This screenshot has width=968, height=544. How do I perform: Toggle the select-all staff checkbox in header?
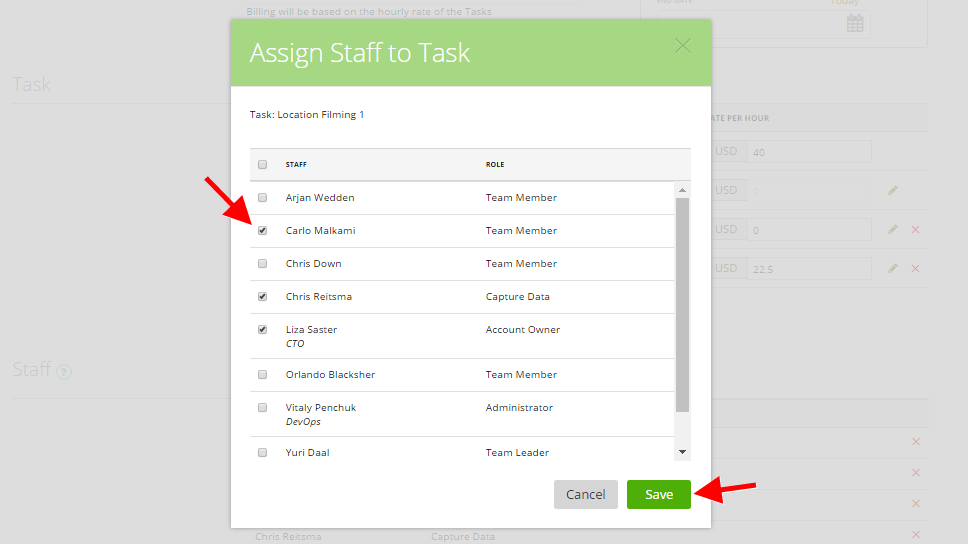[262, 164]
